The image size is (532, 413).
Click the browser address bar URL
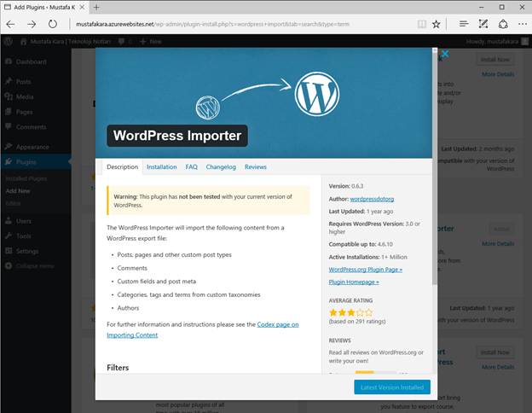(212, 24)
